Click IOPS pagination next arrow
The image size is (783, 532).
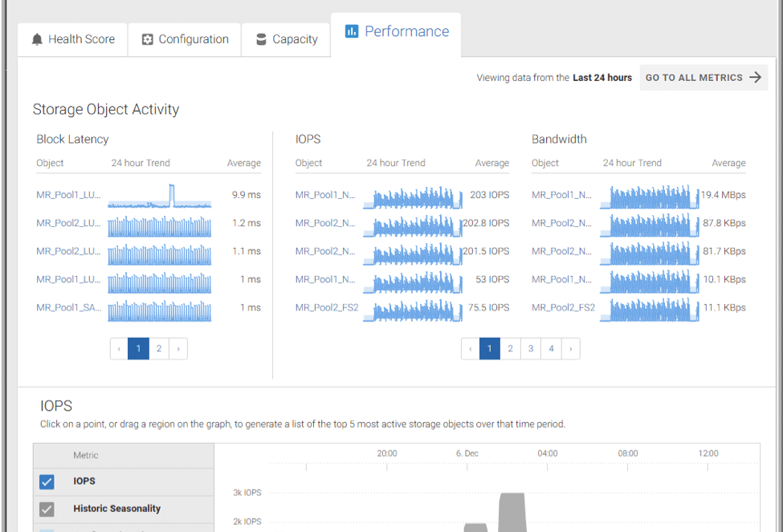click(571, 349)
